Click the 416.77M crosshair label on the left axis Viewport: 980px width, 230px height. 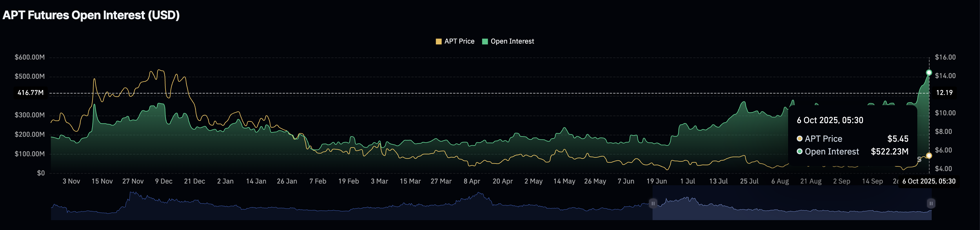click(30, 93)
